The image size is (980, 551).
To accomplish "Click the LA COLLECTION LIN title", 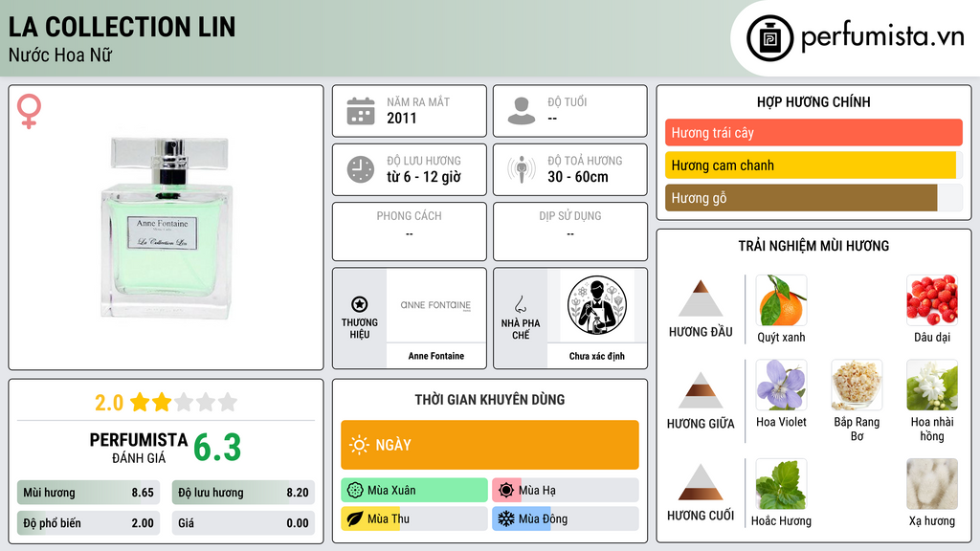I will click(x=122, y=27).
